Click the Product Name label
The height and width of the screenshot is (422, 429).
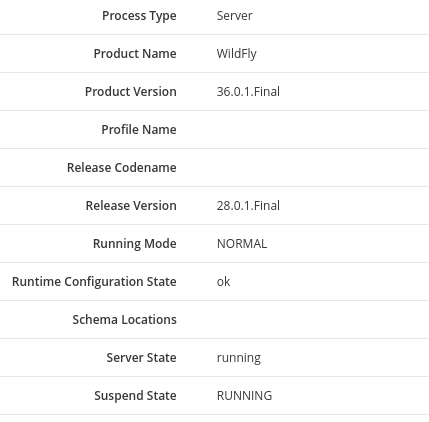(x=135, y=54)
